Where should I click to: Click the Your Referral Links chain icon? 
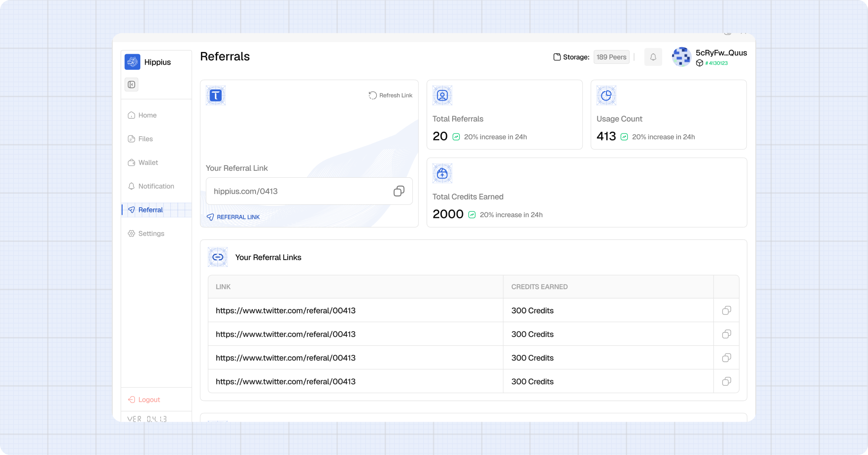[x=218, y=257]
